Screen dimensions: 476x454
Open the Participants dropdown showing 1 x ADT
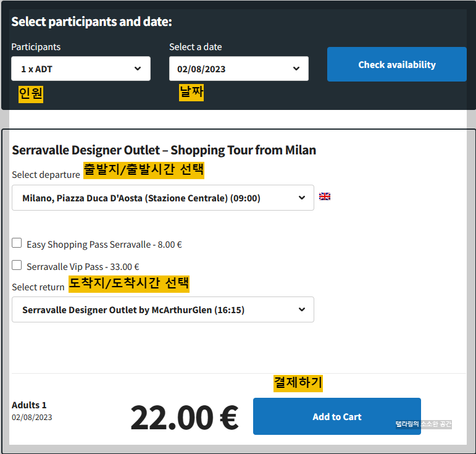(81, 69)
